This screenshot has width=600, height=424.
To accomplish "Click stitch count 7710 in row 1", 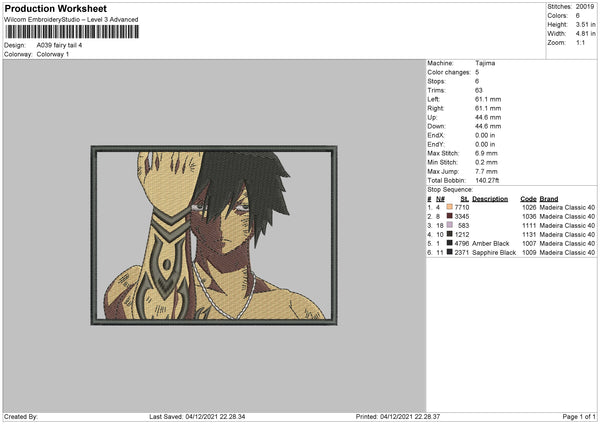I will coord(462,207).
